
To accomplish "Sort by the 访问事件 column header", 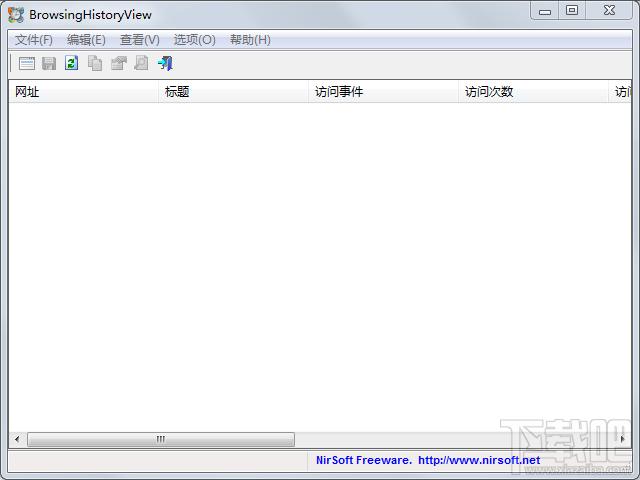I will click(383, 91).
